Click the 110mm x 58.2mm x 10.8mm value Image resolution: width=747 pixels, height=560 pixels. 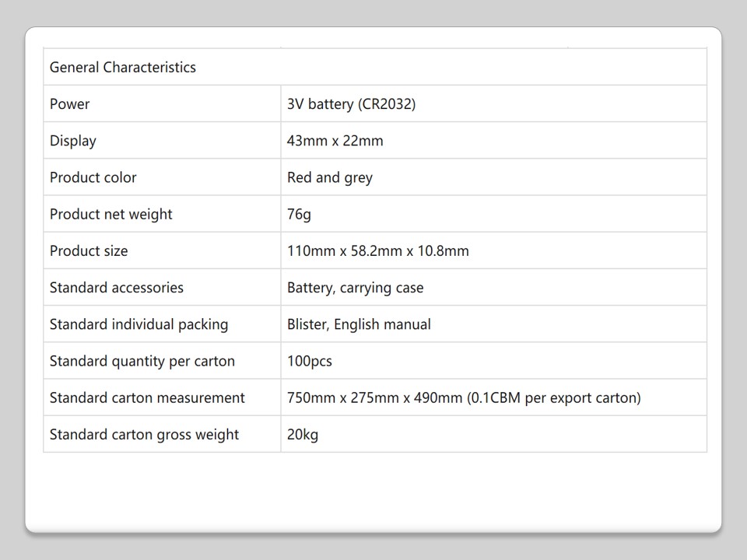click(378, 250)
